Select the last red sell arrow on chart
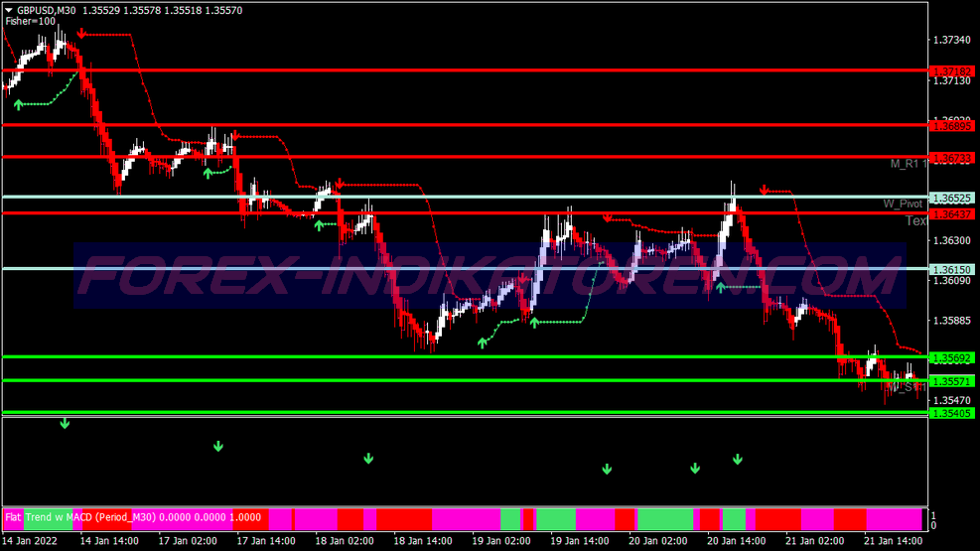Image resolution: width=980 pixels, height=551 pixels. [x=764, y=190]
